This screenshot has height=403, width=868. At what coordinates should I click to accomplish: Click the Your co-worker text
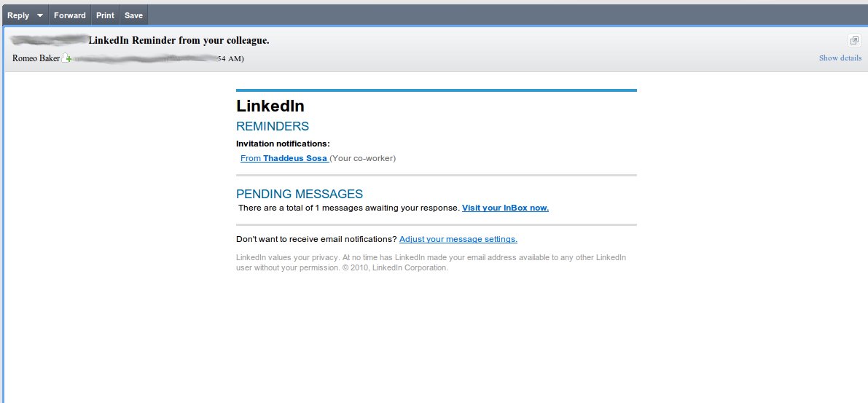click(363, 158)
